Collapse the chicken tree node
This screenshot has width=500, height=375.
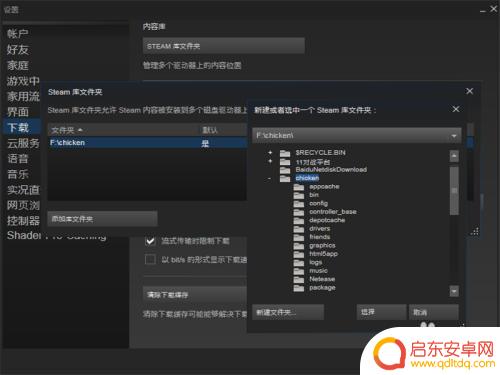(x=269, y=179)
